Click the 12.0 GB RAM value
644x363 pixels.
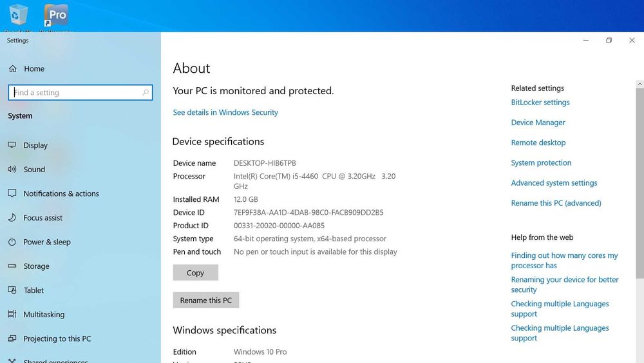click(245, 199)
